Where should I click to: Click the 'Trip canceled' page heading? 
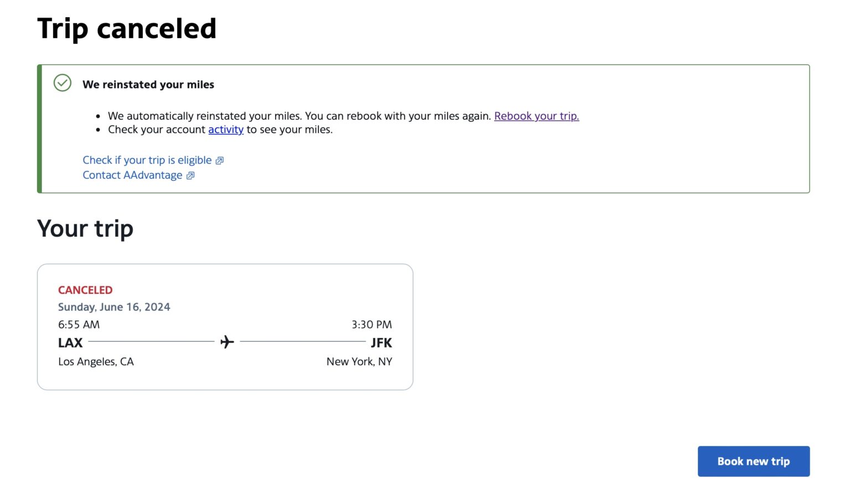(x=127, y=28)
